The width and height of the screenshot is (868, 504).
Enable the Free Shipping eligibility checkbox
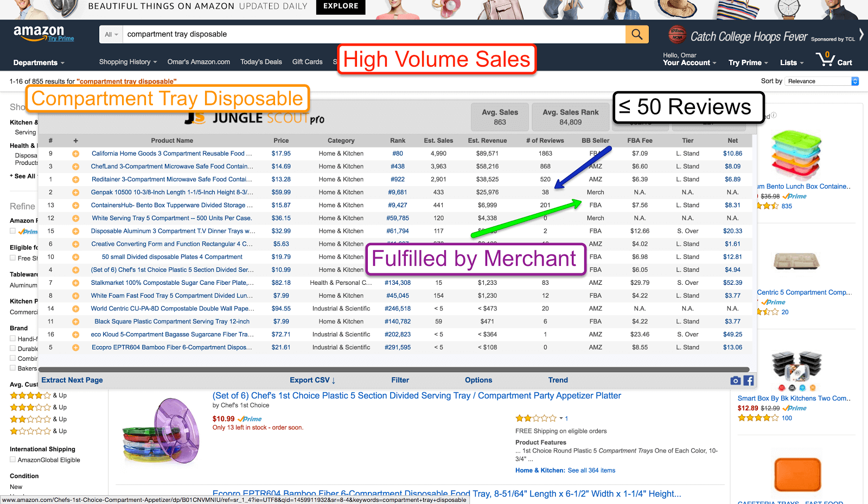click(x=12, y=258)
